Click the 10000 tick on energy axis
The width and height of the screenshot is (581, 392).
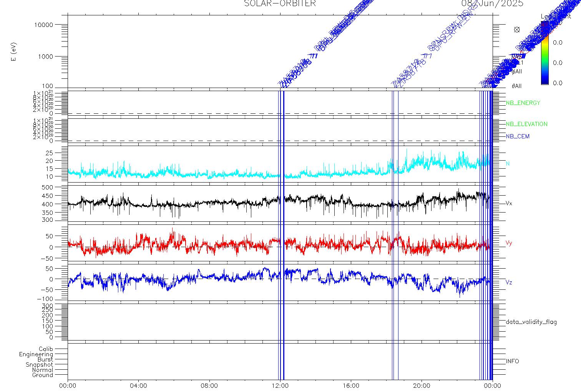(x=43, y=25)
